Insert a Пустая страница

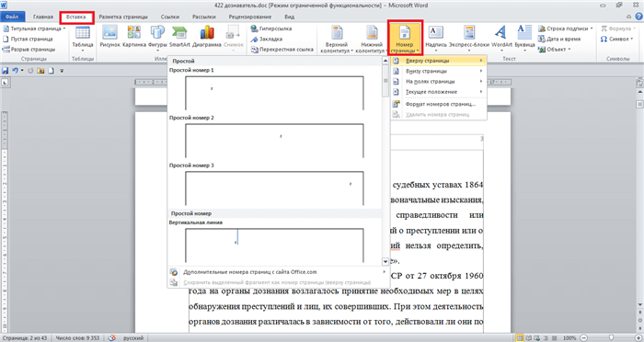tap(28, 39)
